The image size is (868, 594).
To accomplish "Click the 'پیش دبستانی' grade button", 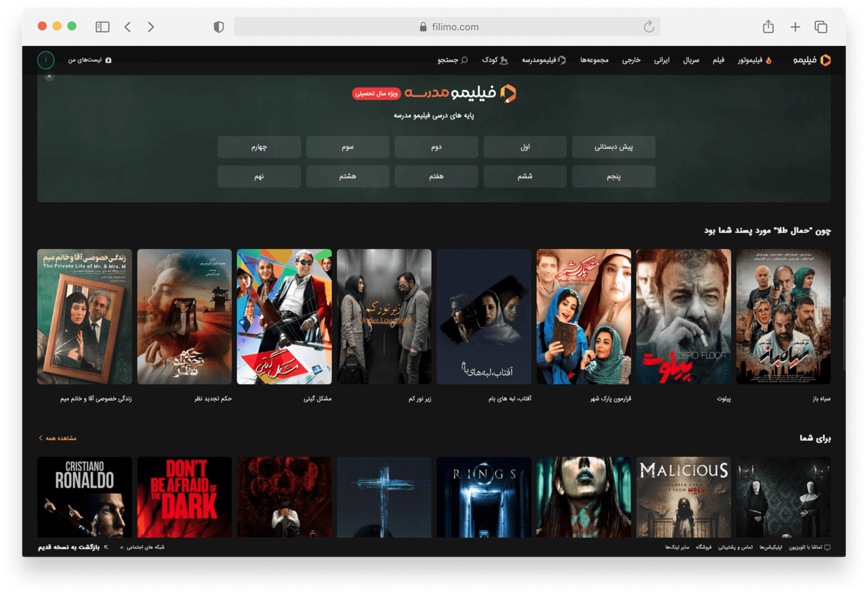I will click(613, 147).
